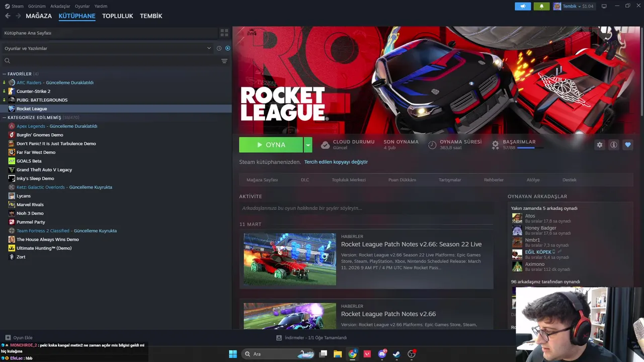Viewport: 644px width, 362px height.
Task: Open Puan Dükkânı tab
Action: [x=402, y=179]
